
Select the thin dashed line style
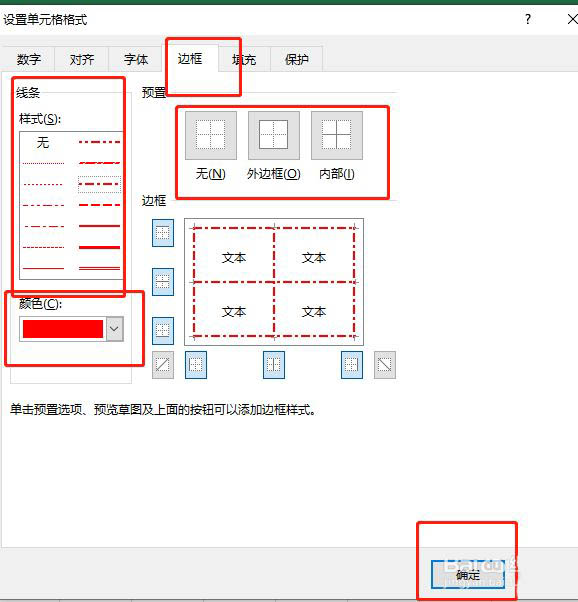(x=43, y=247)
